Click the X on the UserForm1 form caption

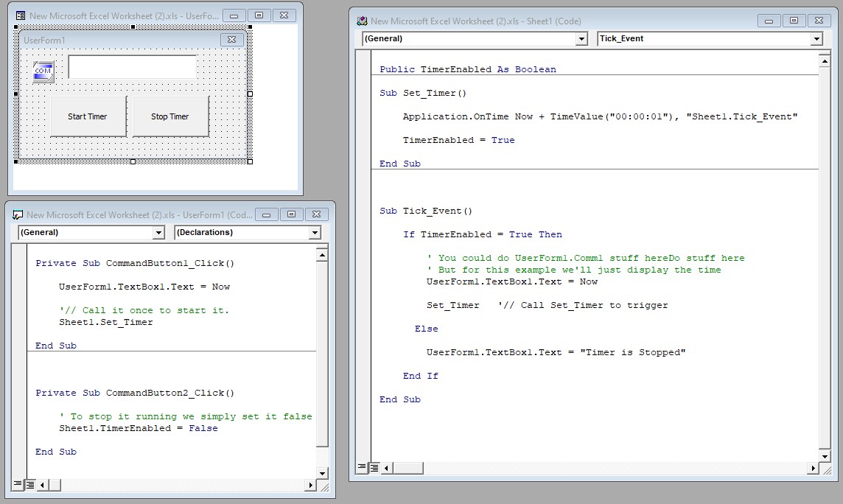coord(231,40)
